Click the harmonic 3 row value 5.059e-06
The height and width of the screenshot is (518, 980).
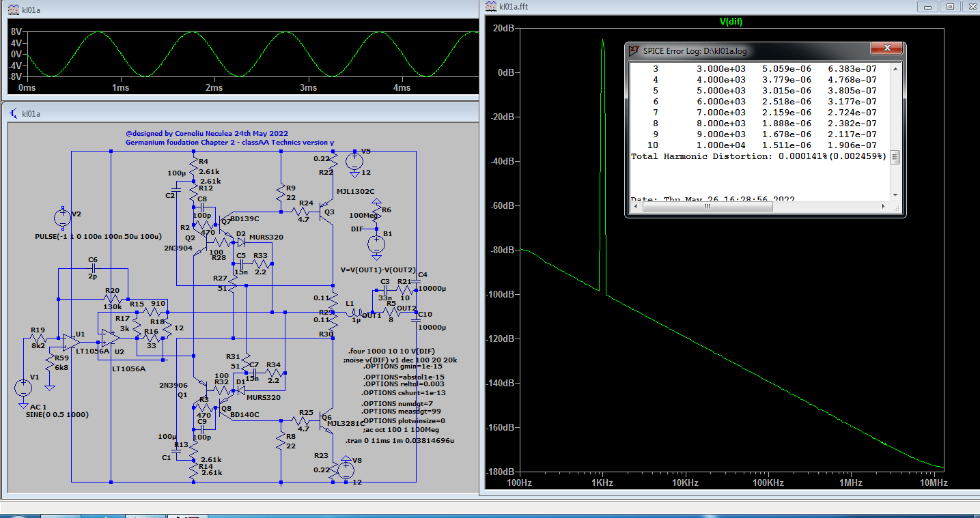point(787,69)
